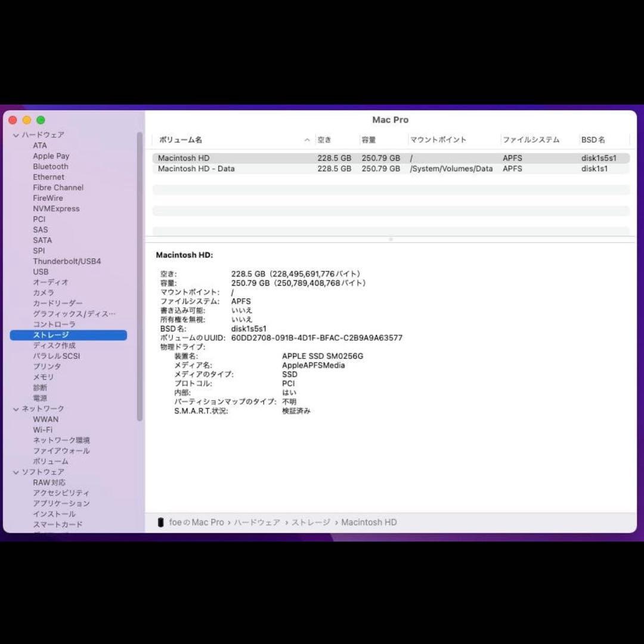Open FireWire hardware info
This screenshot has height=644, width=644.
[x=48, y=198]
